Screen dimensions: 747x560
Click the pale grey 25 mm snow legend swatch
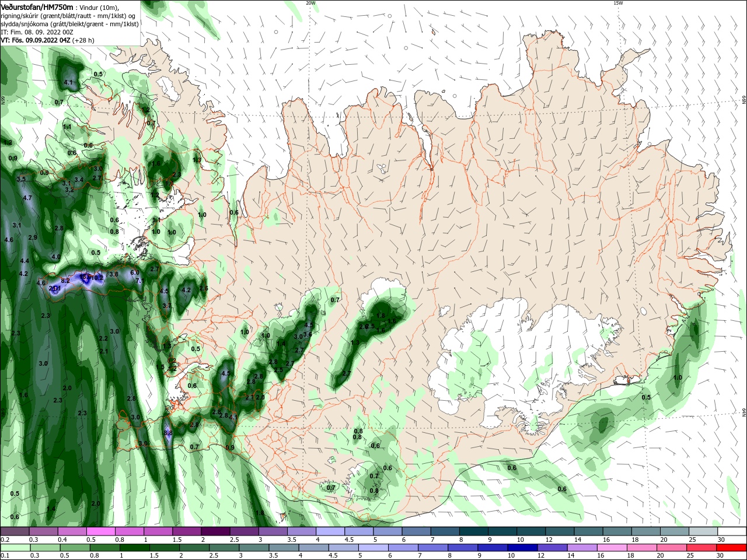tap(704, 531)
